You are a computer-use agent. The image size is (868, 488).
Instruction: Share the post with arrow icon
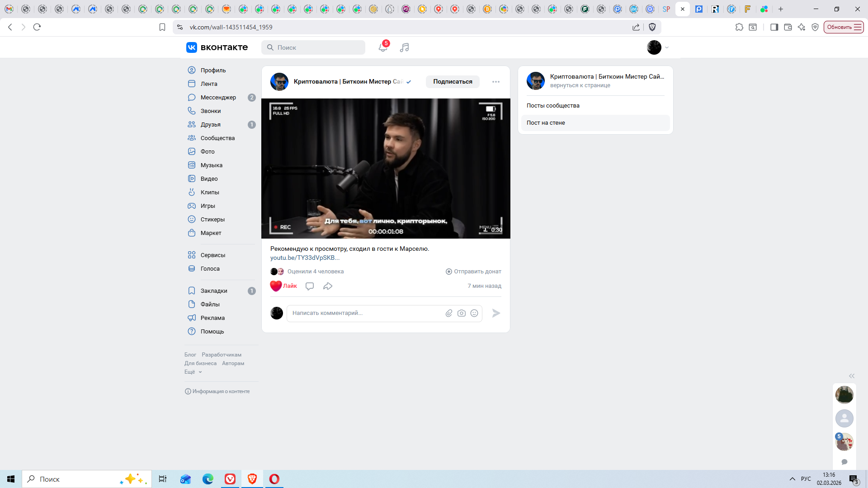click(328, 286)
